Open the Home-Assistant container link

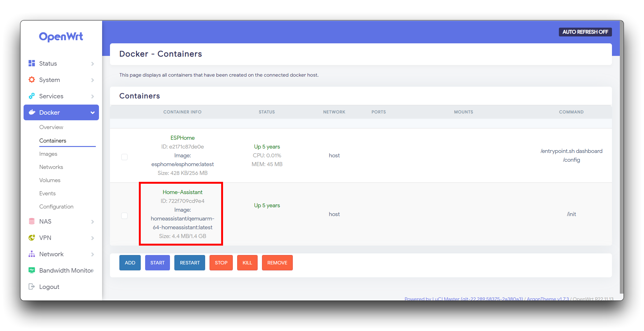click(x=183, y=192)
